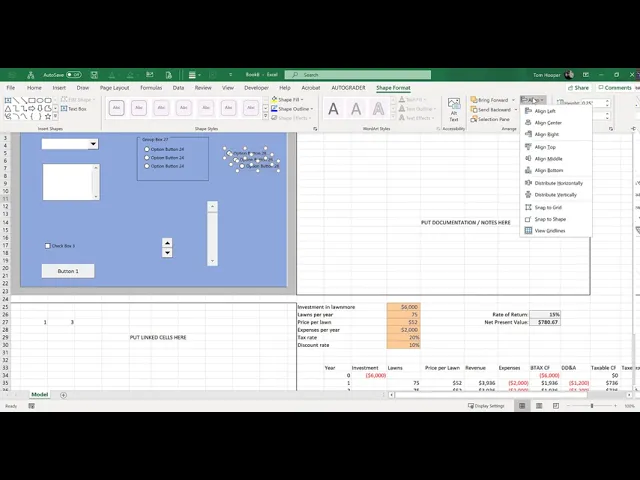Click the Share button
The width and height of the screenshot is (640, 480).
click(x=578, y=88)
